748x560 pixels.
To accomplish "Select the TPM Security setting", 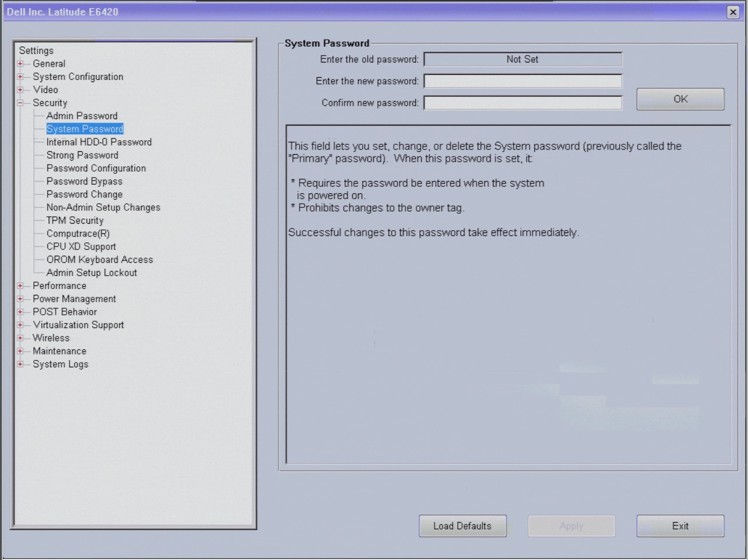I will [x=75, y=220].
